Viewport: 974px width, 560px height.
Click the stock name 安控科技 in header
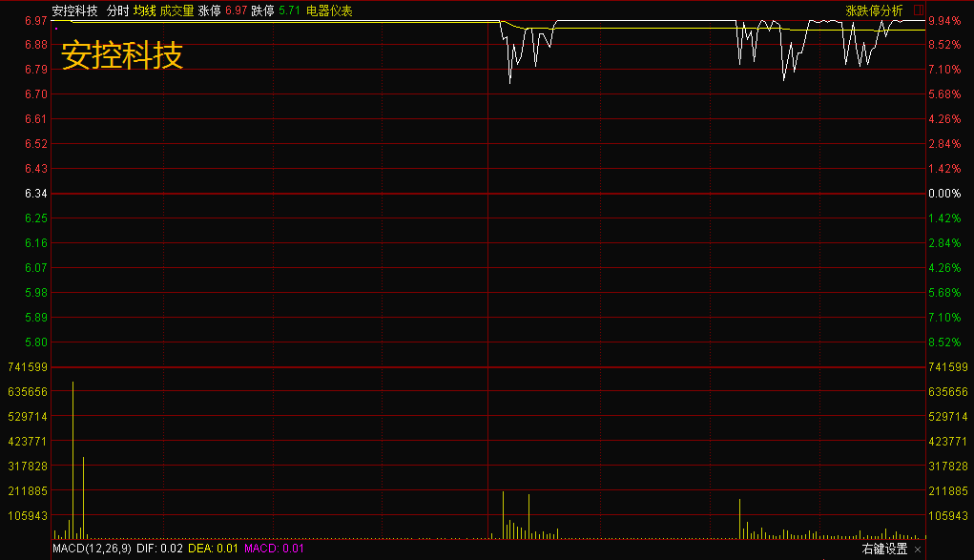point(75,10)
